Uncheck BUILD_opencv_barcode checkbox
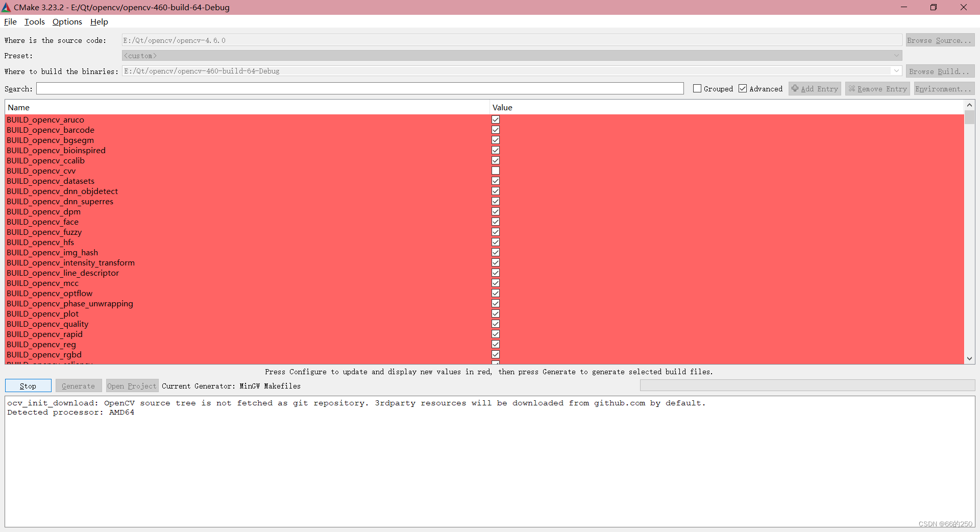980x532 pixels. pos(496,130)
